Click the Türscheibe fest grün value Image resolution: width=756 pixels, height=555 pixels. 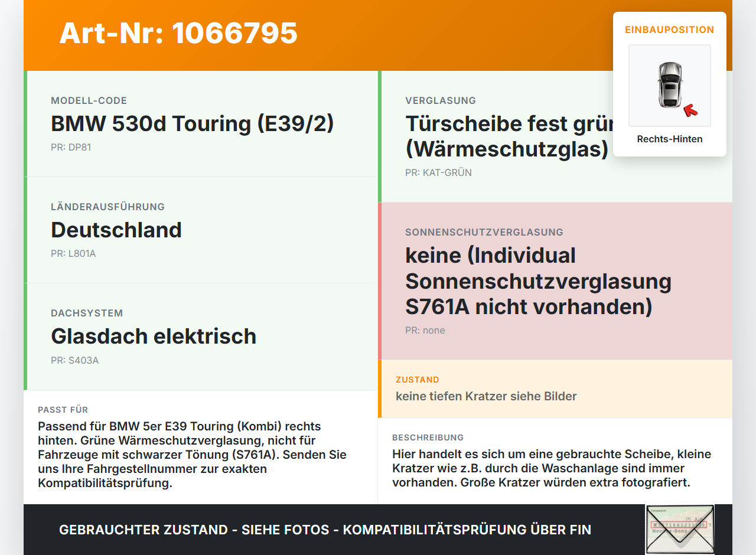(x=509, y=136)
